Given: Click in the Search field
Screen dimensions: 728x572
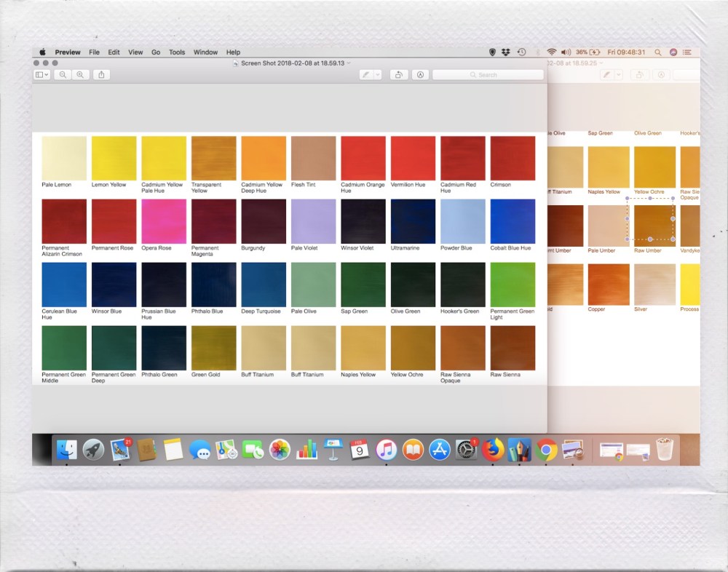Looking at the screenshot, I should (x=488, y=75).
